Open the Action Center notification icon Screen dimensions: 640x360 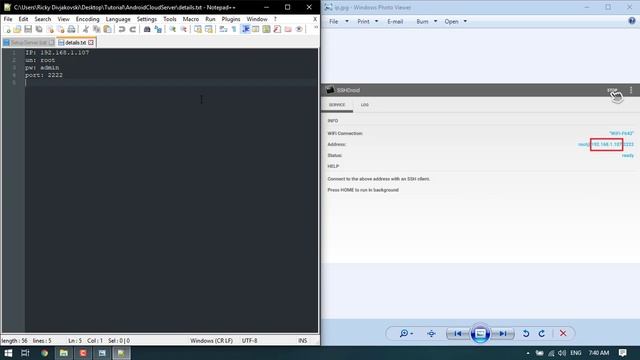click(x=622, y=353)
